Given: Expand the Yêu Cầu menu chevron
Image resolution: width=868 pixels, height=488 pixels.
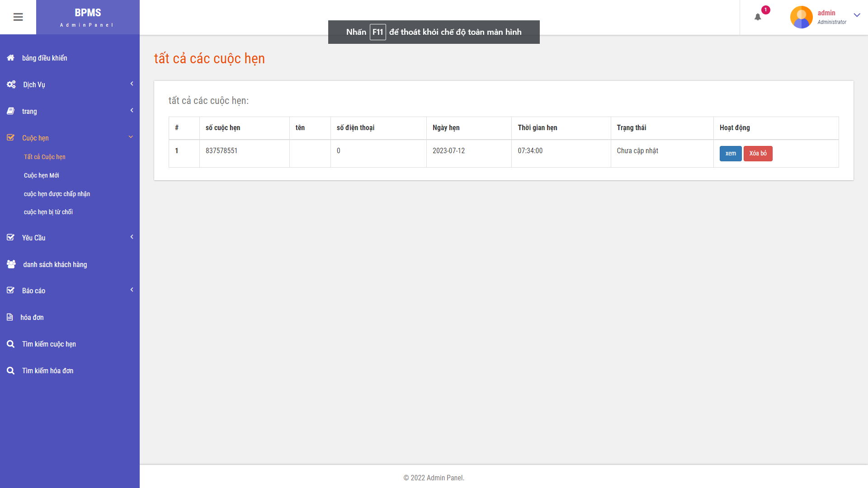Looking at the screenshot, I should point(132,237).
